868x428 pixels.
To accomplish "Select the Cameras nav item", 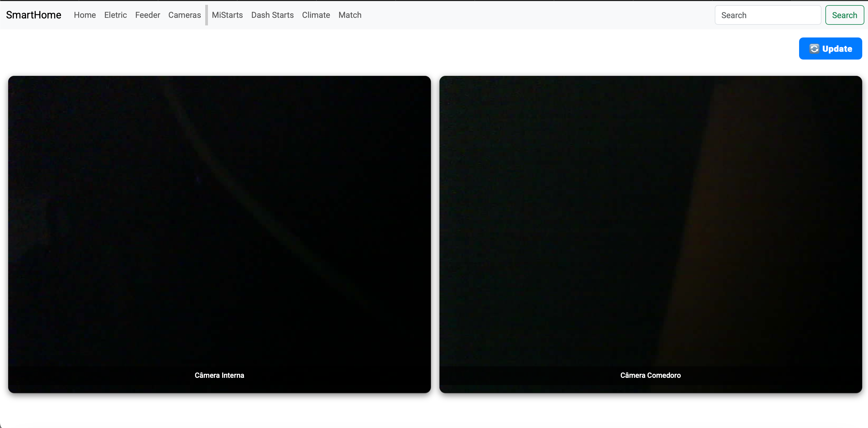I will [x=185, y=15].
